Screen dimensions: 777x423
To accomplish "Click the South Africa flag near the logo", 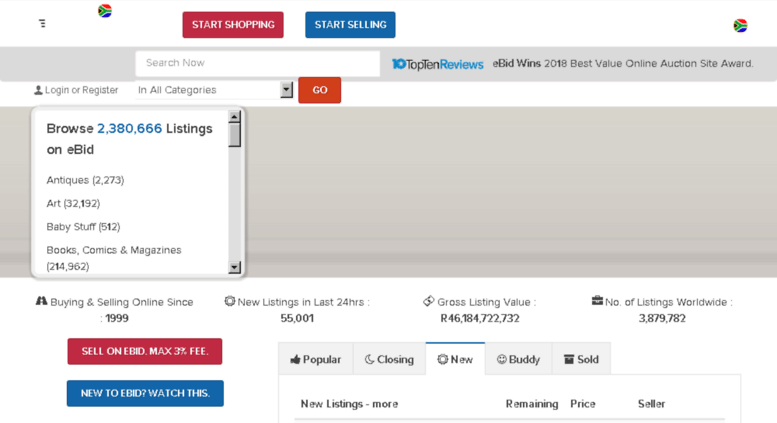I will pyautogui.click(x=105, y=11).
